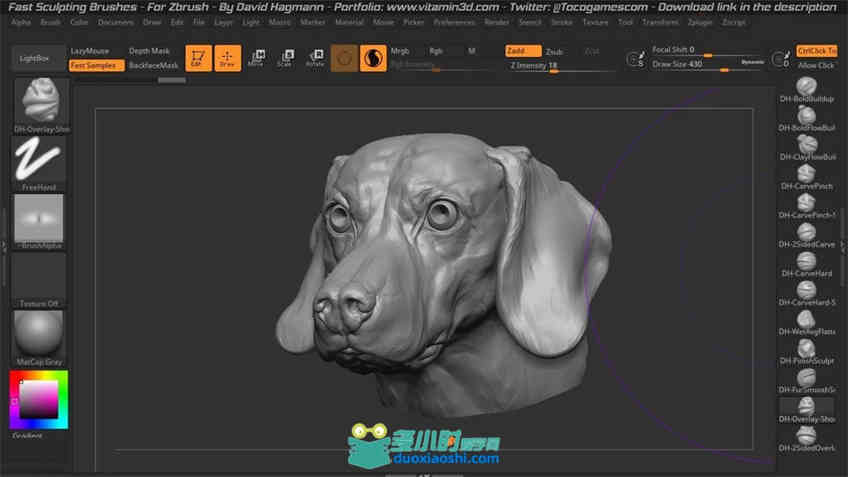The width and height of the screenshot is (848, 477).
Task: Open the Stroke menu
Action: (x=562, y=23)
